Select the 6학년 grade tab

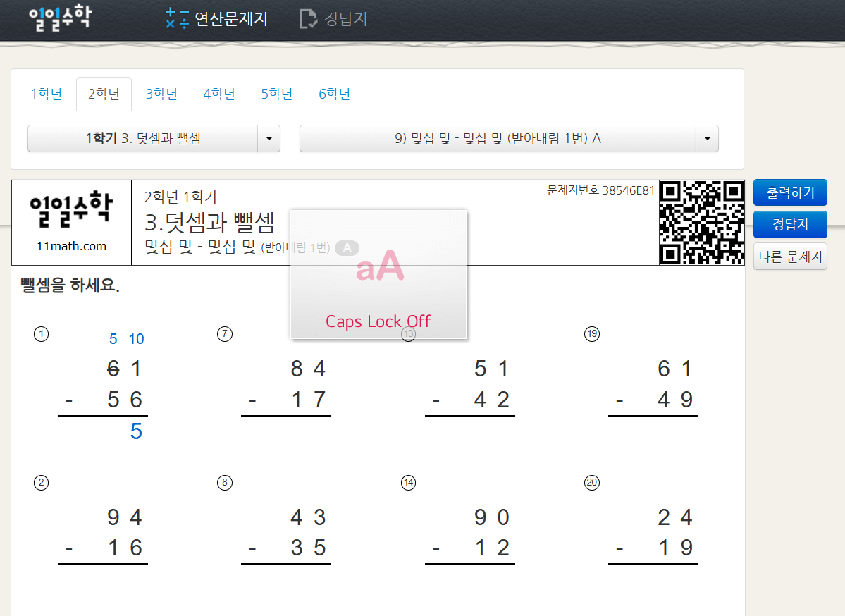[333, 93]
